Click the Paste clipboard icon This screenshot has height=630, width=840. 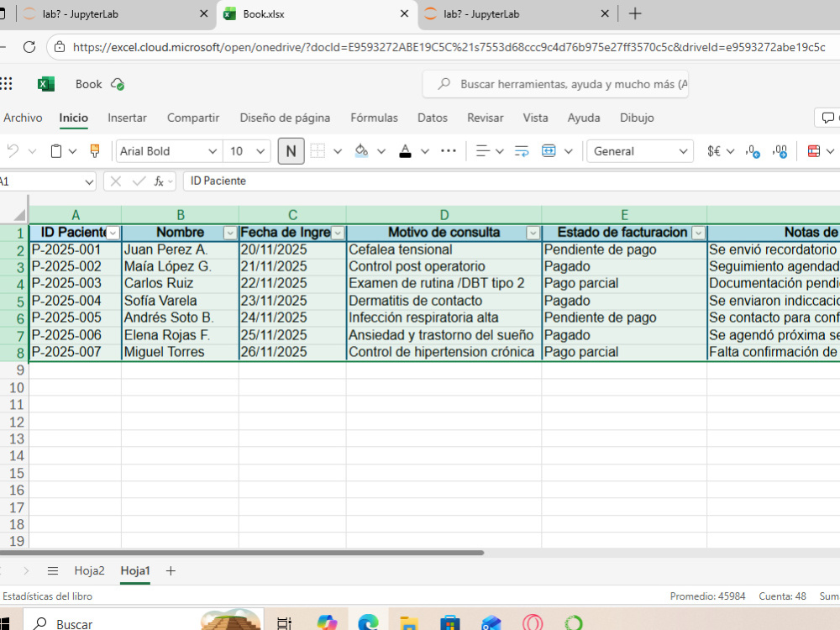(55, 151)
